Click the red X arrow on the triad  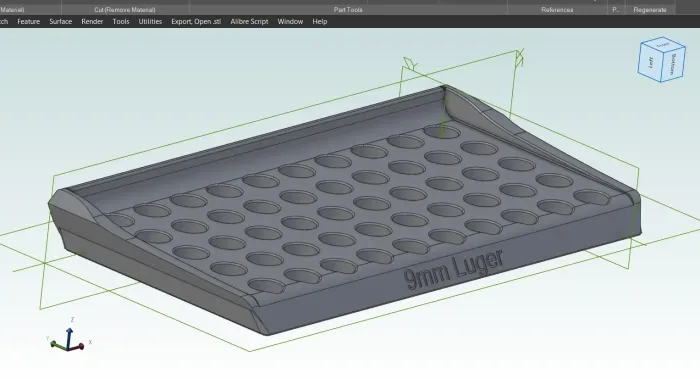(77, 346)
